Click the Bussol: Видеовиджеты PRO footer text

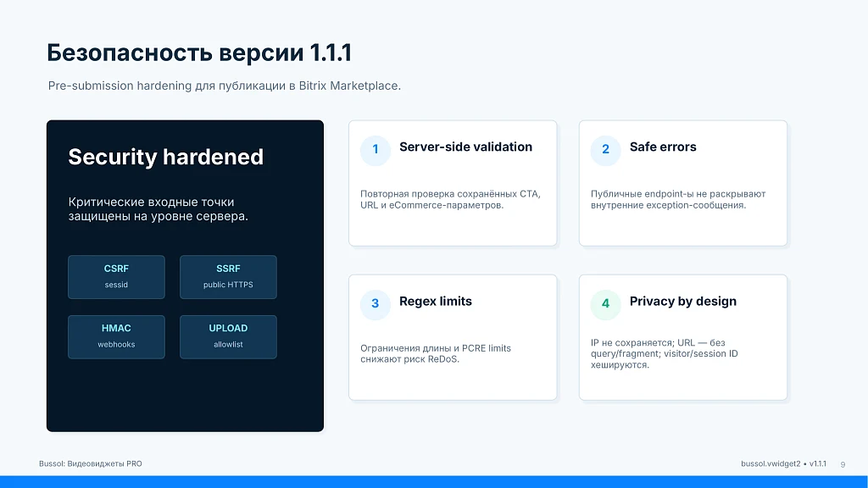pos(90,463)
